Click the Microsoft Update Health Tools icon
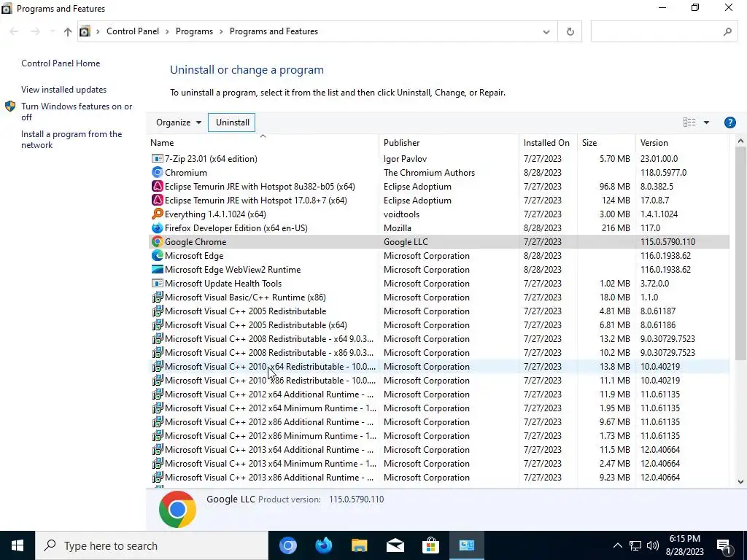Image resolution: width=747 pixels, height=560 pixels. tap(158, 283)
